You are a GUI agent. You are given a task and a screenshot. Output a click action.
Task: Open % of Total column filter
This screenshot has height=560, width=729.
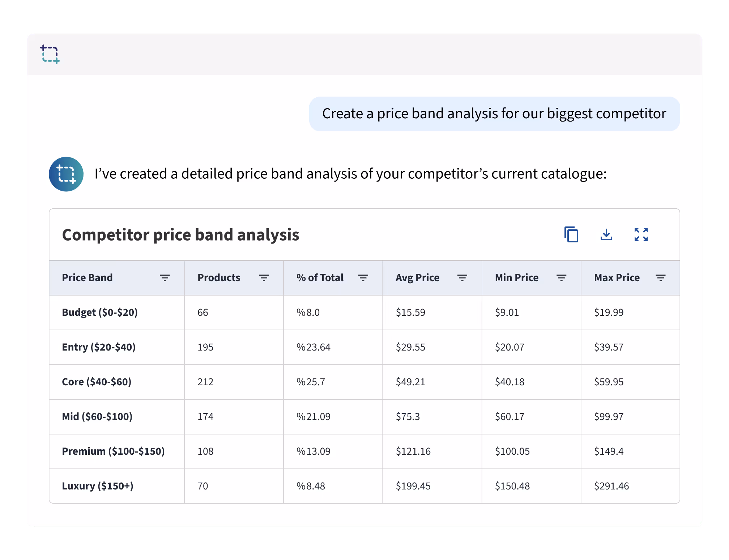tap(363, 278)
